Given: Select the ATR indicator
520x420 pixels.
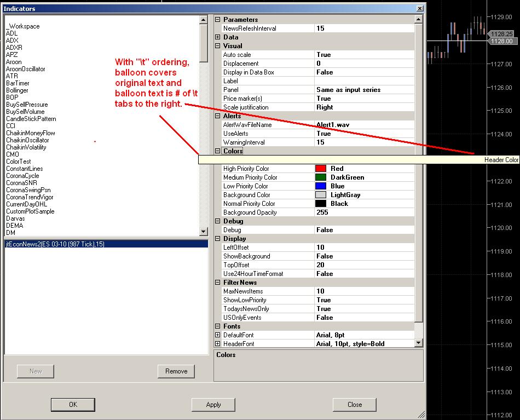Looking at the screenshot, I should pyautogui.click(x=12, y=76).
